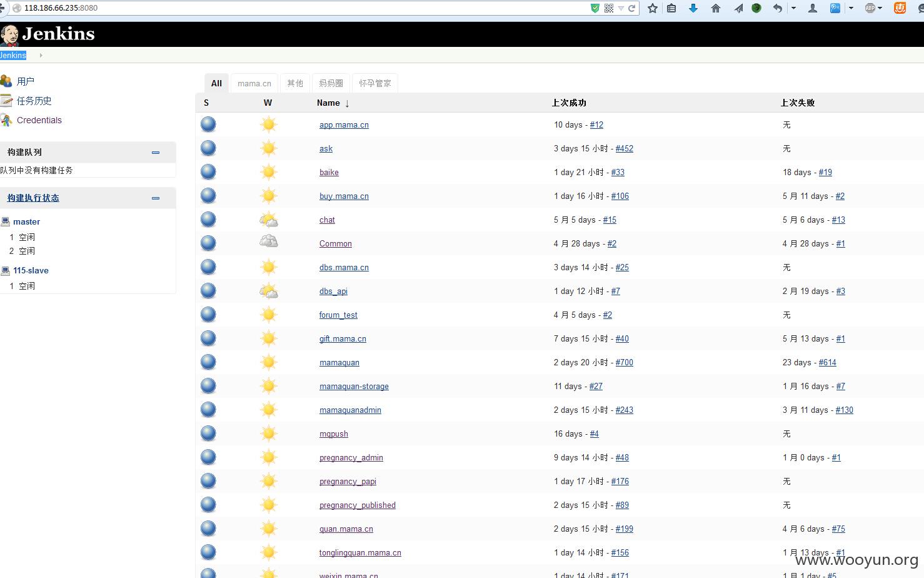Select the All view tab
Screen dimensions: 924x578
click(x=216, y=83)
